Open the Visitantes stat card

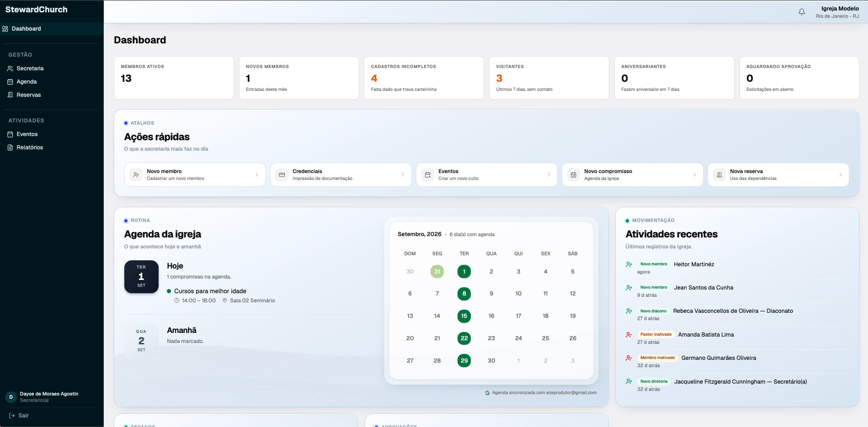(549, 78)
